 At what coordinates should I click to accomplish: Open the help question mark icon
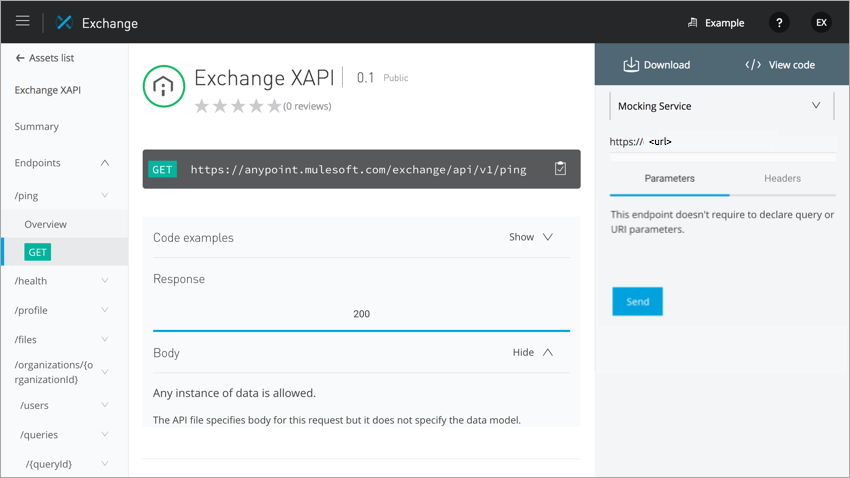(x=779, y=23)
